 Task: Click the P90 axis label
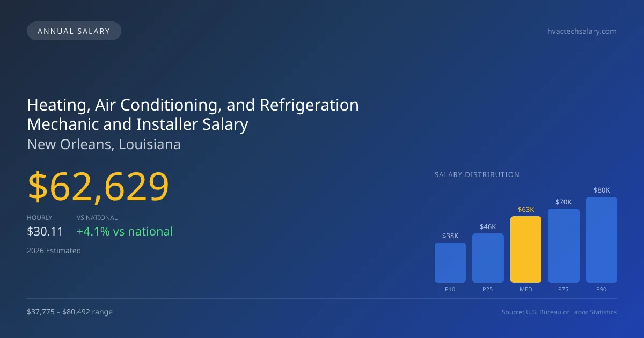[x=602, y=289]
